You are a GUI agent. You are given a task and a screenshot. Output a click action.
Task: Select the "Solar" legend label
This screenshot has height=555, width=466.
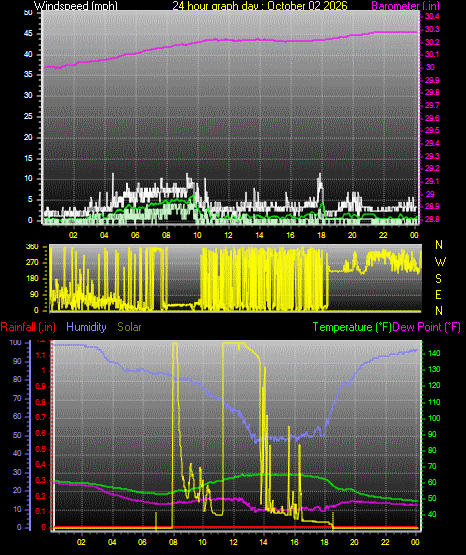[x=129, y=327]
